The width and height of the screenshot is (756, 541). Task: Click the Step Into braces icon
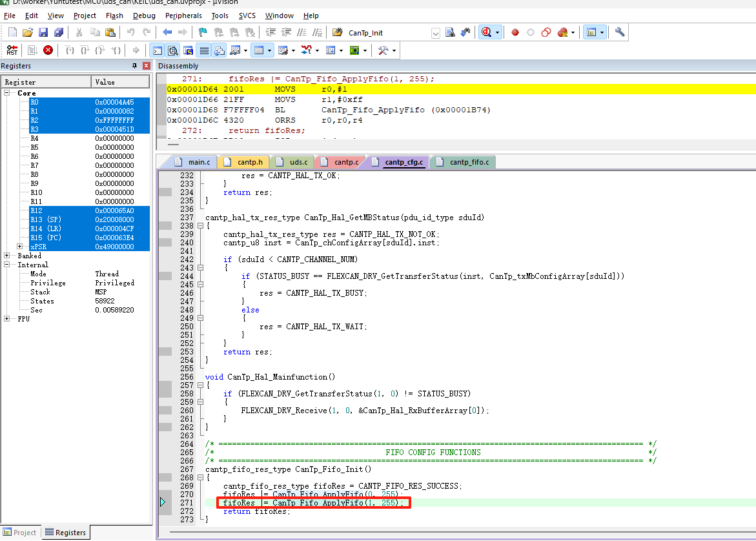[x=70, y=50]
